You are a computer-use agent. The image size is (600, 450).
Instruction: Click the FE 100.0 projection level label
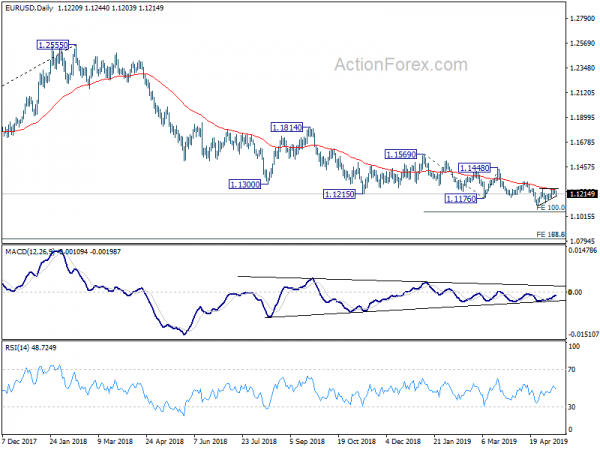551,207
